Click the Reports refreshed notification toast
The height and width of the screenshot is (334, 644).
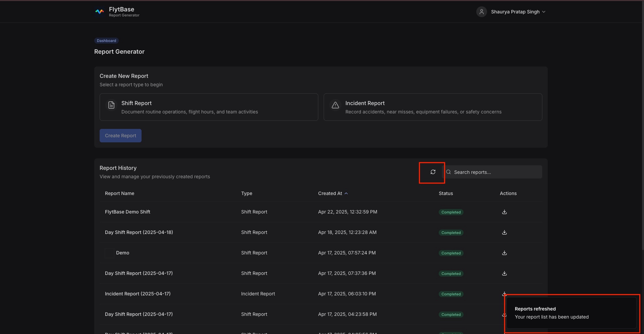pyautogui.click(x=571, y=313)
